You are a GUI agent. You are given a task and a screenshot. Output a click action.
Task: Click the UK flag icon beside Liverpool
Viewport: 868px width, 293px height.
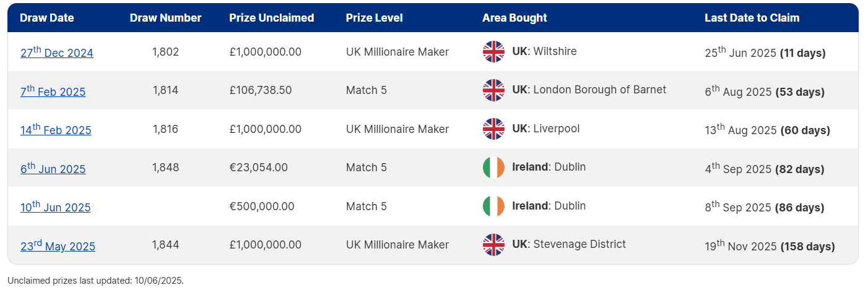click(x=493, y=129)
